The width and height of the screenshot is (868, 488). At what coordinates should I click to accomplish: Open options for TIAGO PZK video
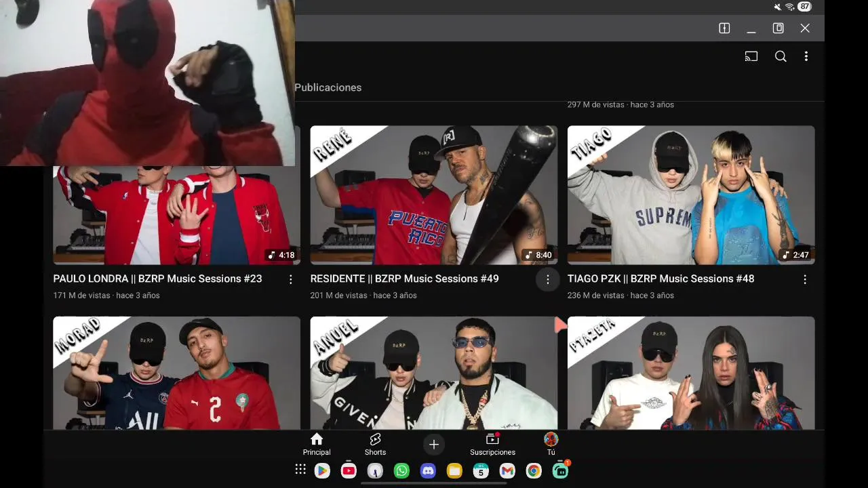[x=805, y=279]
